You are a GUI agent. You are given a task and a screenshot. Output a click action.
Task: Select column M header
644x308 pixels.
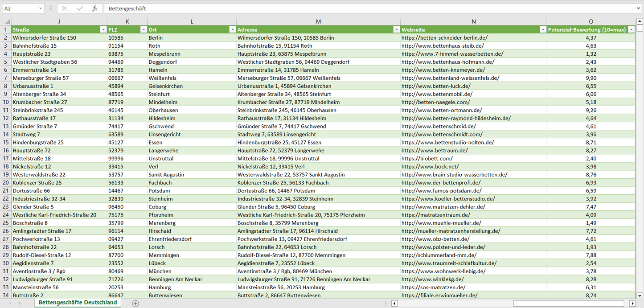click(x=318, y=21)
